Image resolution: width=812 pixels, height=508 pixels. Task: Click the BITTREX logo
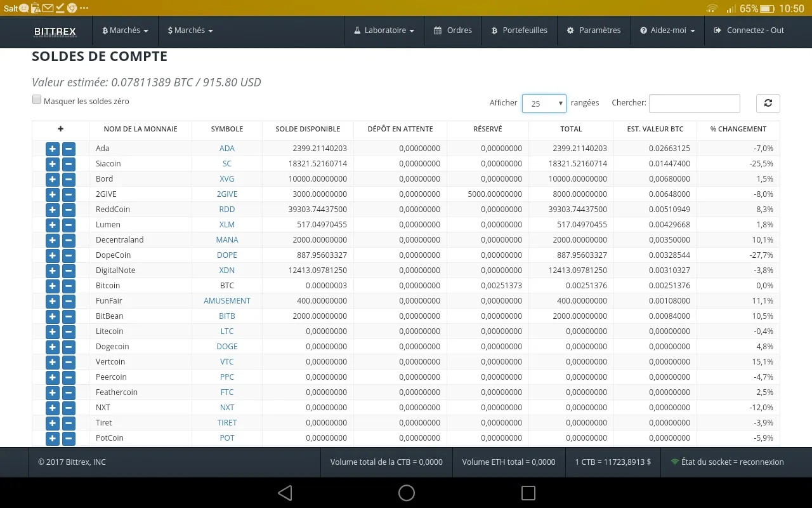tap(55, 31)
